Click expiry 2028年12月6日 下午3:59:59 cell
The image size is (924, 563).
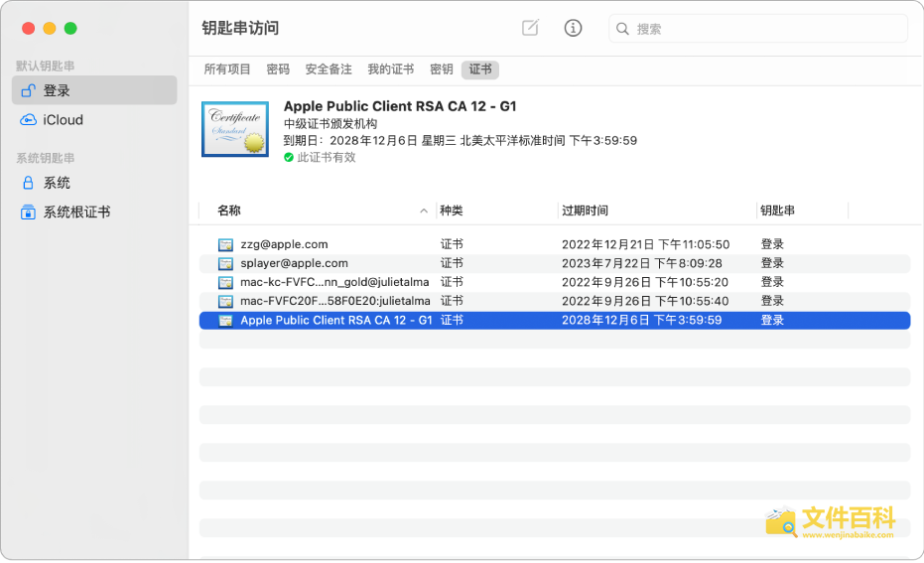point(641,320)
